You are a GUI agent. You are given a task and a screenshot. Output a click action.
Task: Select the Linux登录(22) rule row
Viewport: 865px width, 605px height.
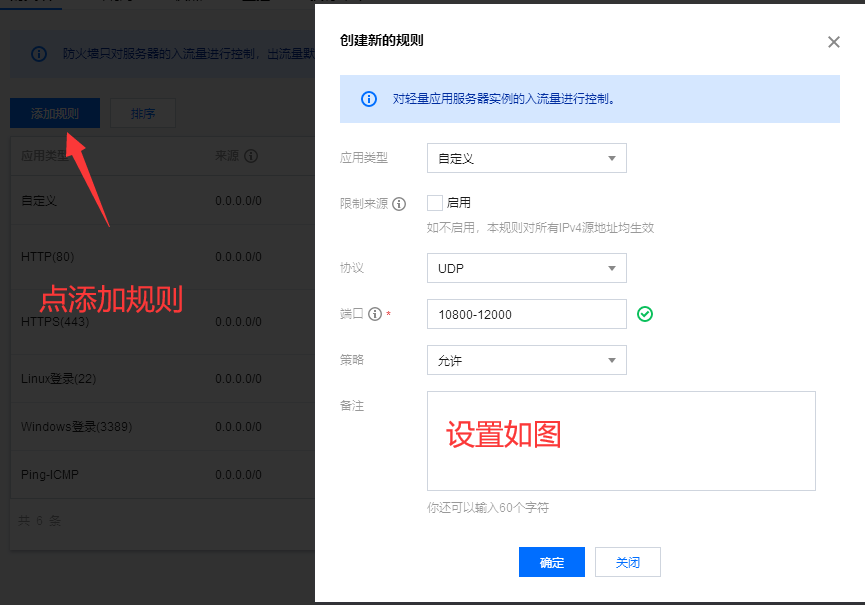(163, 379)
